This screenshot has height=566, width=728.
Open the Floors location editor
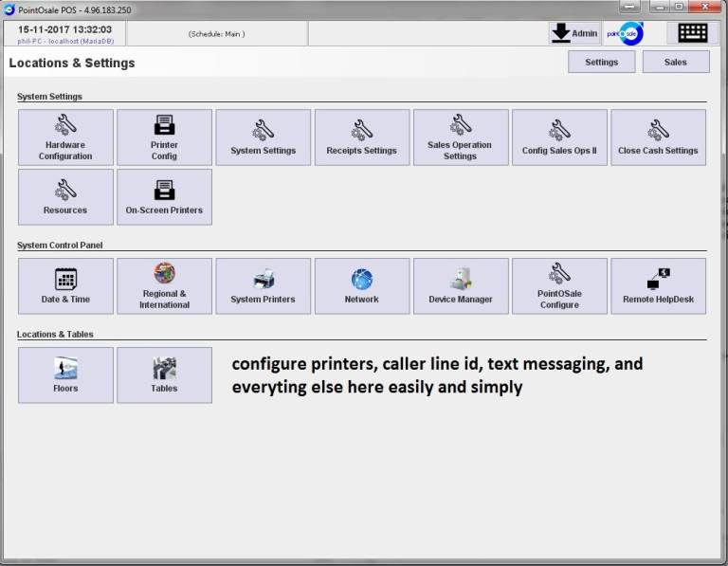point(65,375)
